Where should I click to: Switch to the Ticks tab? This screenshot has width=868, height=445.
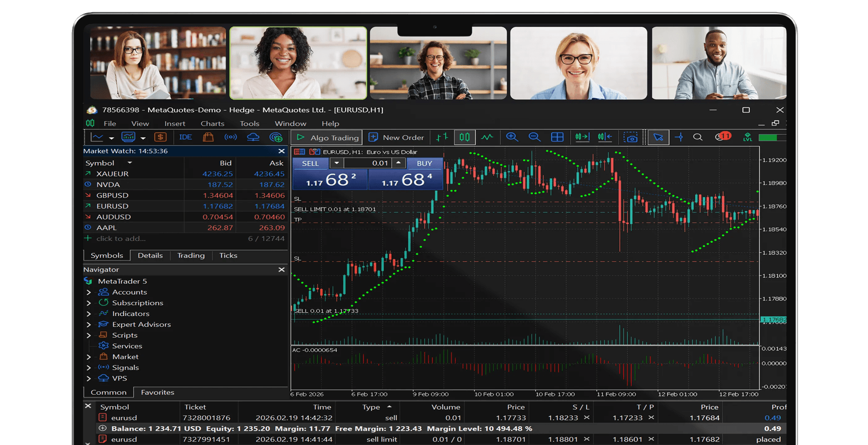228,255
